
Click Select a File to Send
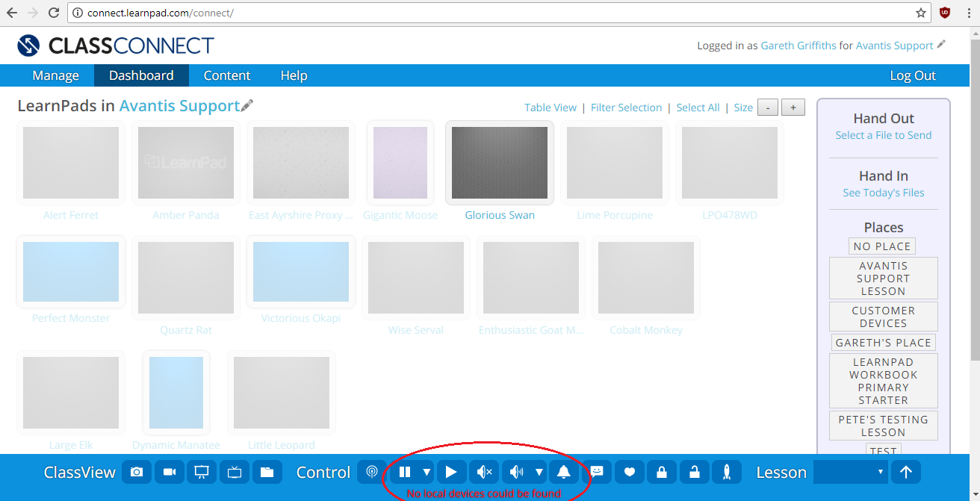click(x=884, y=135)
